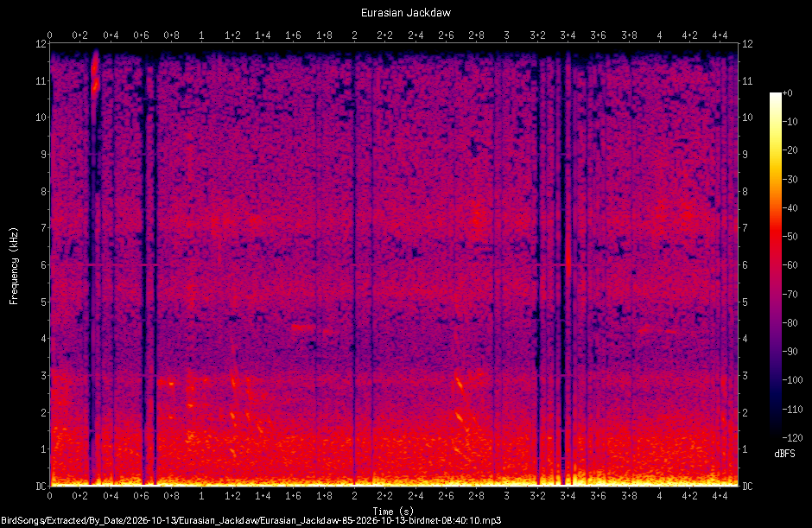Viewport: 812px width, 528px height.
Task: Click the "2.8" tick label on the bottom time axis
Action: pos(477,496)
